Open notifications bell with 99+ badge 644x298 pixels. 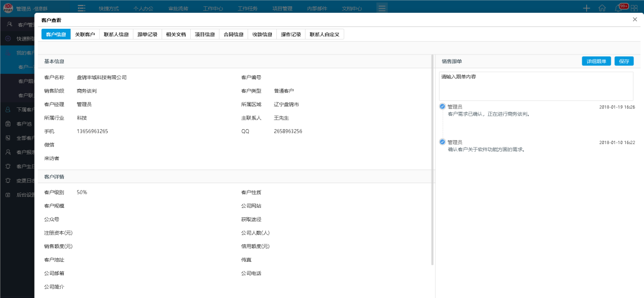[618, 8]
